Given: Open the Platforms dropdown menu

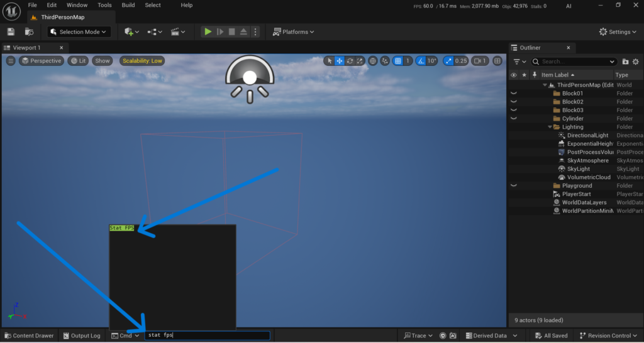Looking at the screenshot, I should pos(293,31).
